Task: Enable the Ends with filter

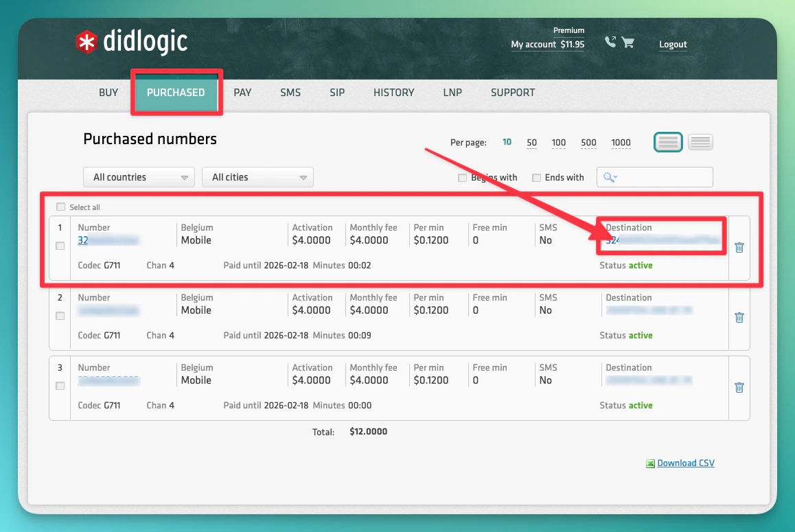Action: click(536, 177)
